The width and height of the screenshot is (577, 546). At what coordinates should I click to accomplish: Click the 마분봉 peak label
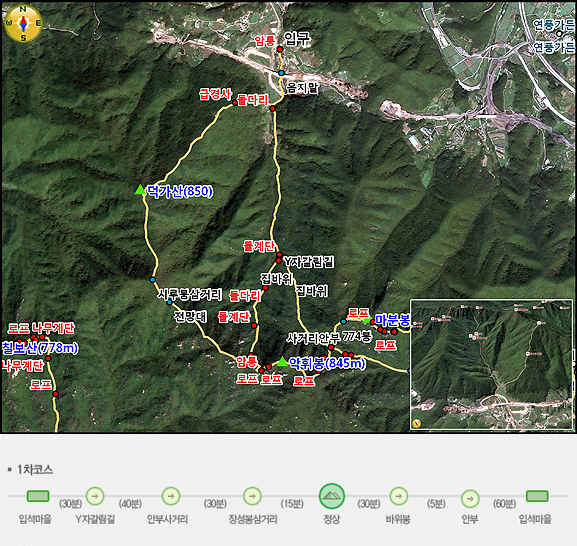[x=392, y=320]
